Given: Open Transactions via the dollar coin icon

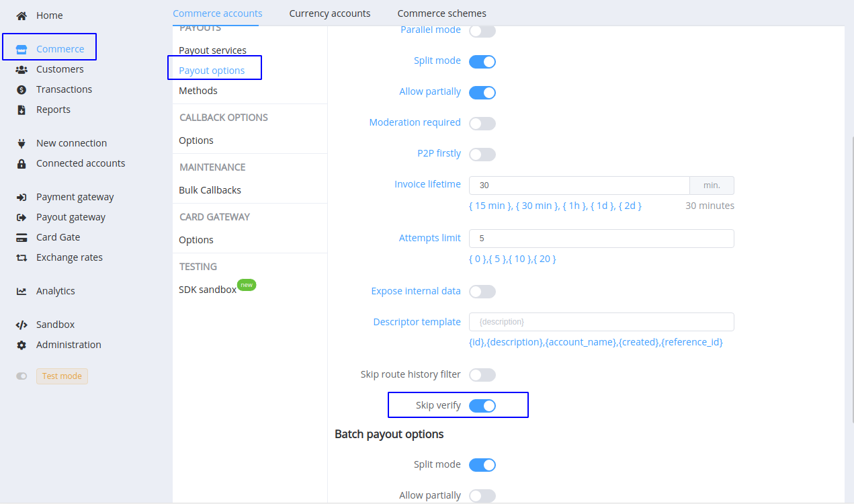Looking at the screenshot, I should click(x=22, y=89).
